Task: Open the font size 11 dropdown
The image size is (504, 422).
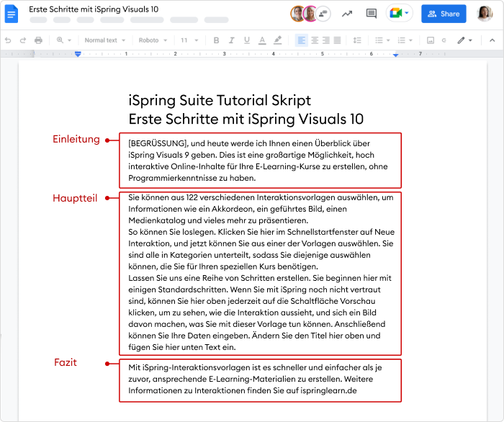Action: click(189, 40)
